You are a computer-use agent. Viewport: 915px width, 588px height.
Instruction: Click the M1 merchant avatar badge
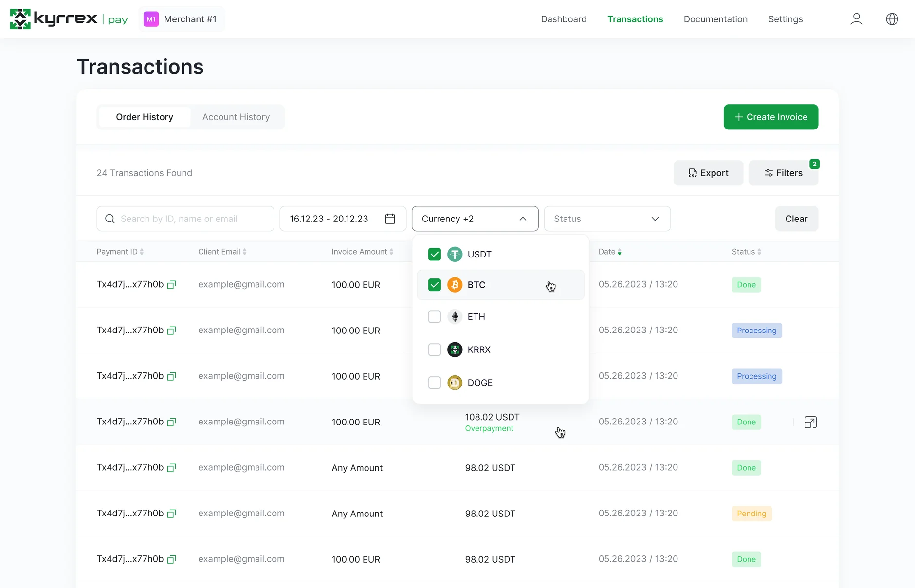tap(151, 19)
